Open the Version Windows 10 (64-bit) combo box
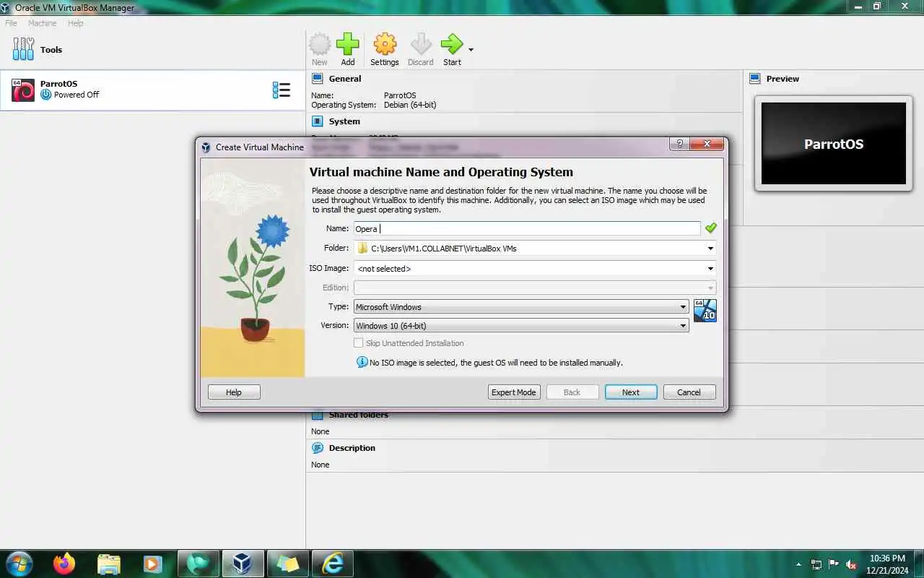 [521, 326]
